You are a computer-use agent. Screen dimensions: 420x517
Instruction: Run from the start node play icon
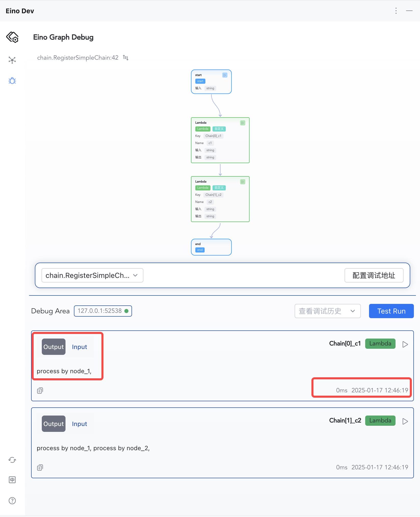click(x=225, y=75)
